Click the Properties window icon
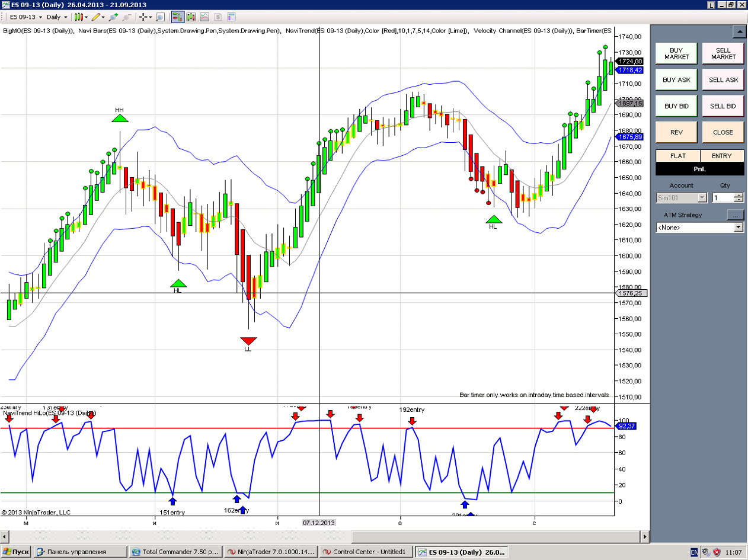Viewport: 748px width, 560px height. tap(231, 17)
